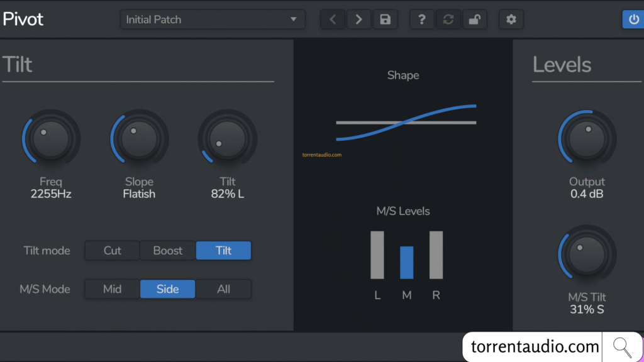Click the Output value 0.4 dB

click(587, 194)
